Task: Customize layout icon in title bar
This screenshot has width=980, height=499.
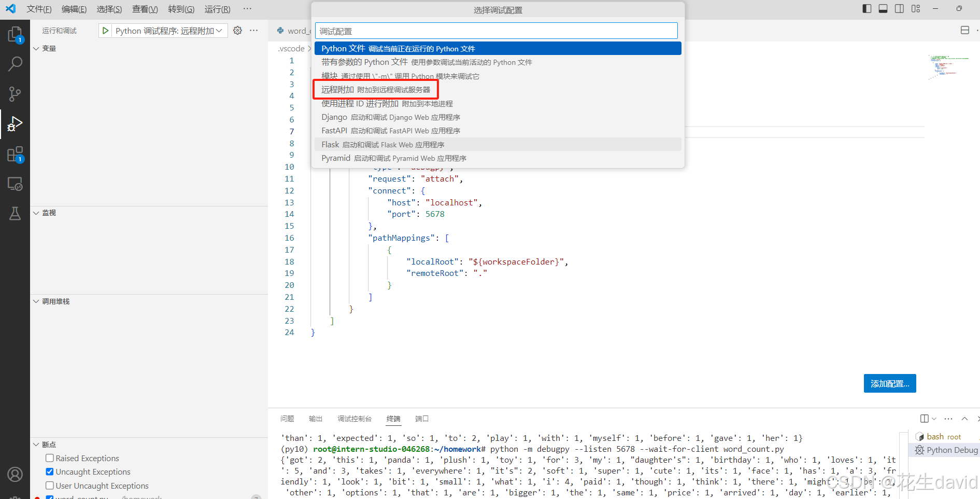Action: point(916,9)
